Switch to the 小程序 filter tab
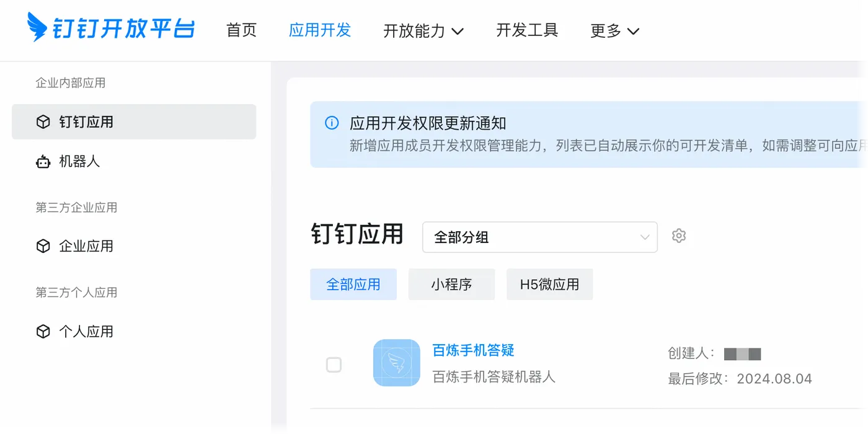Screen dimensions: 868x434 (451, 285)
